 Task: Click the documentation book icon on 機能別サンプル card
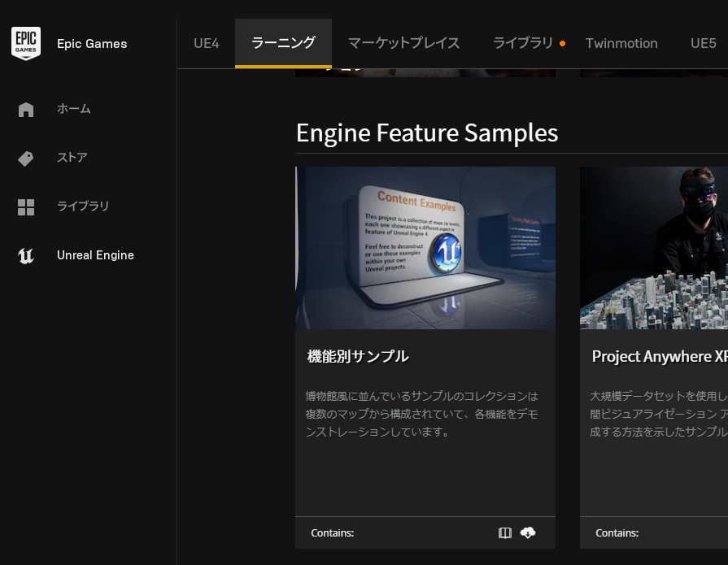point(505,533)
